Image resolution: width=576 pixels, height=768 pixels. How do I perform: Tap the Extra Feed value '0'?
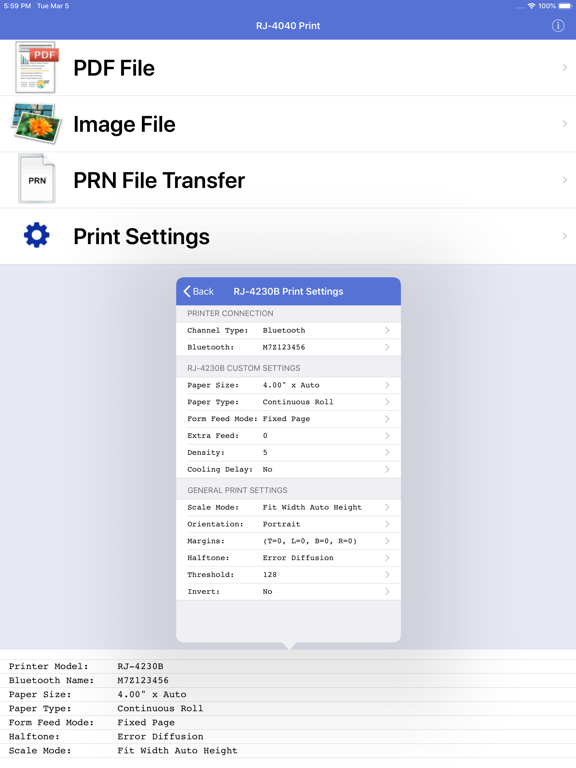pos(265,436)
